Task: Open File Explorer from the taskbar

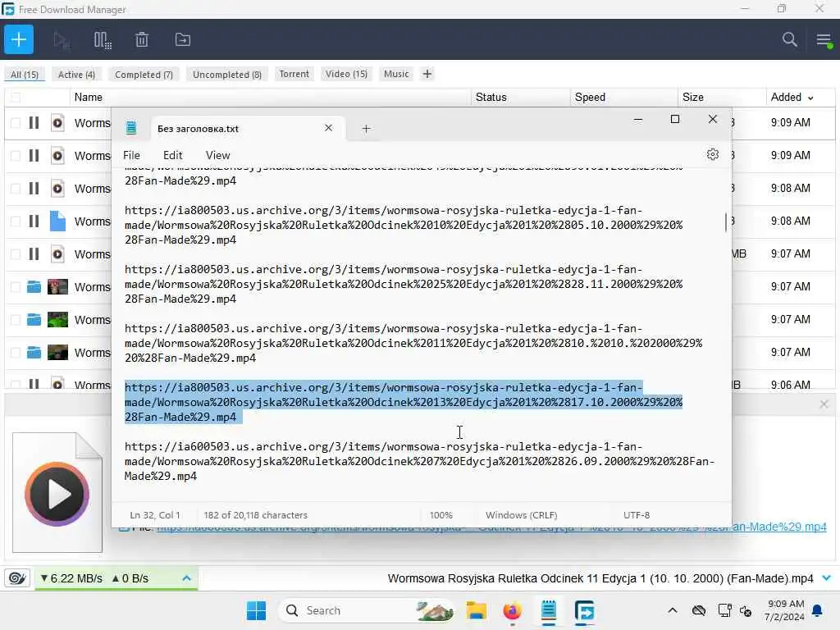Action: 477,610
